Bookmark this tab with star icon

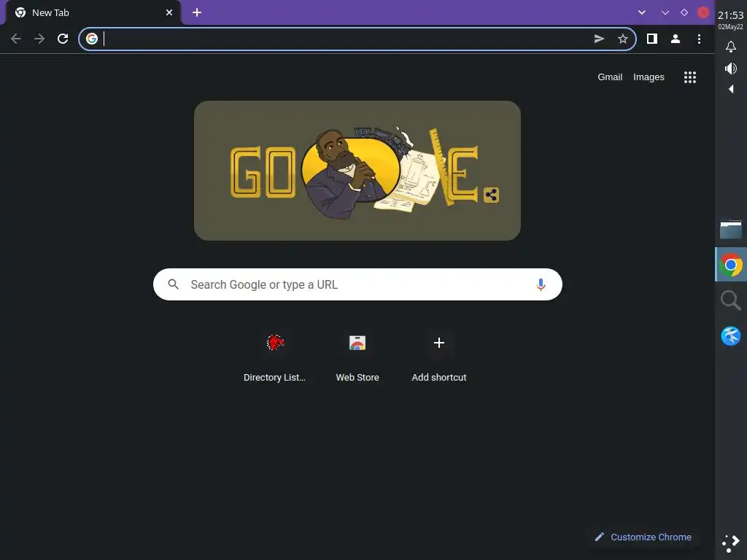click(x=623, y=39)
